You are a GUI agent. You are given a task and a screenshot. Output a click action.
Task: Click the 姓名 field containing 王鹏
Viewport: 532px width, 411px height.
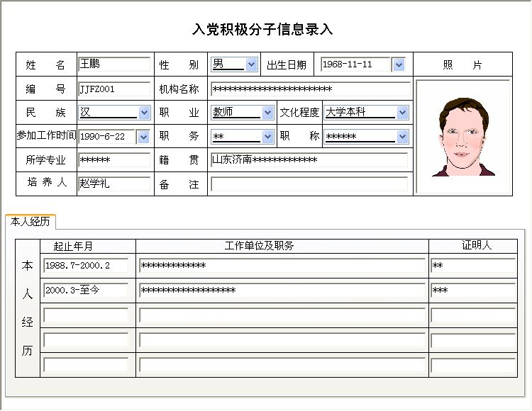point(113,64)
